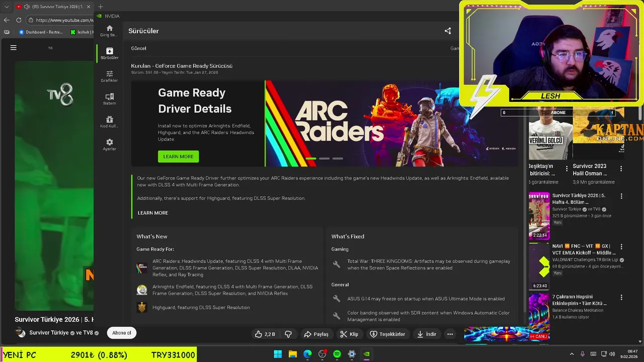Click the YouTube dislike thumbs-down icon
The width and height of the screenshot is (644, 362).
[288, 334]
